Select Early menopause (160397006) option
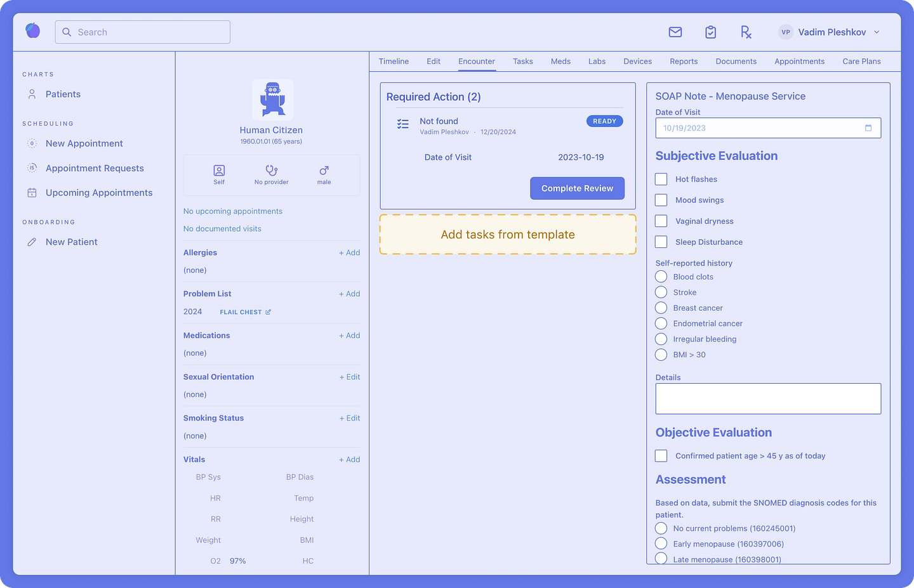The width and height of the screenshot is (914, 588). coord(661,544)
